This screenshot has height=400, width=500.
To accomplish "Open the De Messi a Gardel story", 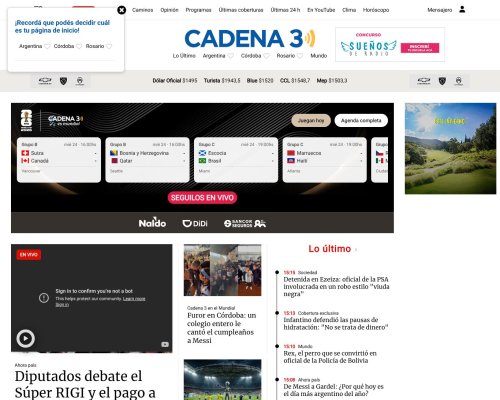I will [333, 390].
